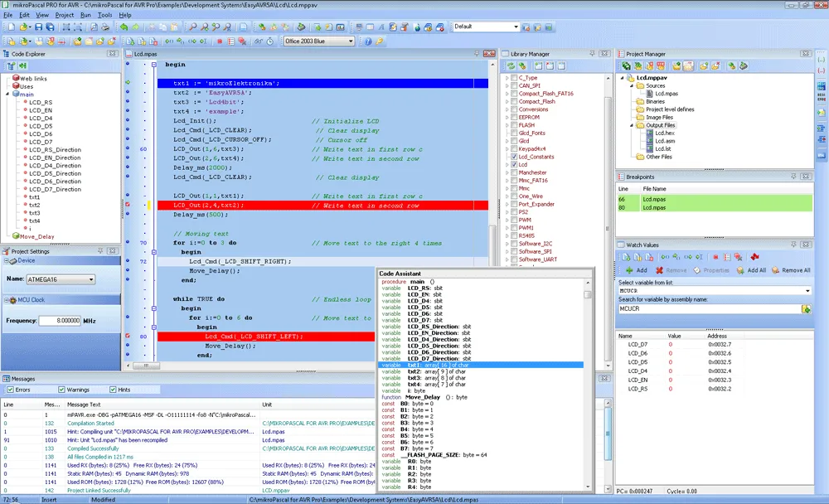Toggle the Errors checkbox in Messages
The width and height of the screenshot is (829, 504).
click(x=10, y=390)
